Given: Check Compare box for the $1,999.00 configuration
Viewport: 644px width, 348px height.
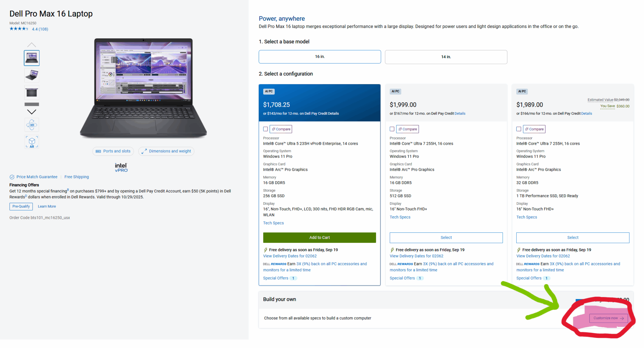Looking at the screenshot, I should coord(392,129).
